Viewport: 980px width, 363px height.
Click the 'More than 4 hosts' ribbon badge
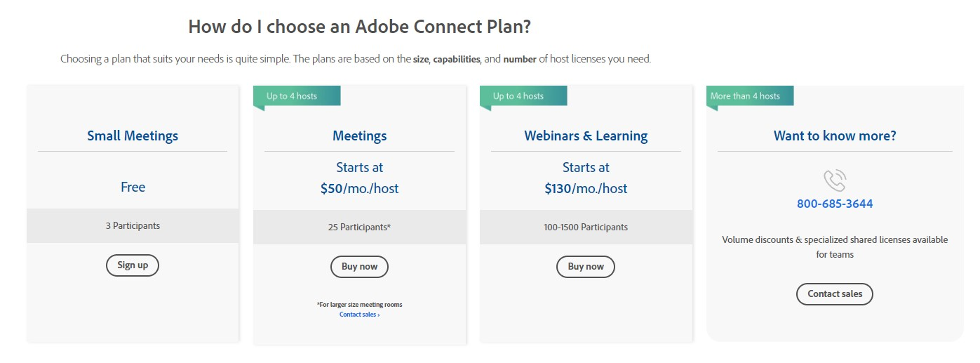(750, 97)
